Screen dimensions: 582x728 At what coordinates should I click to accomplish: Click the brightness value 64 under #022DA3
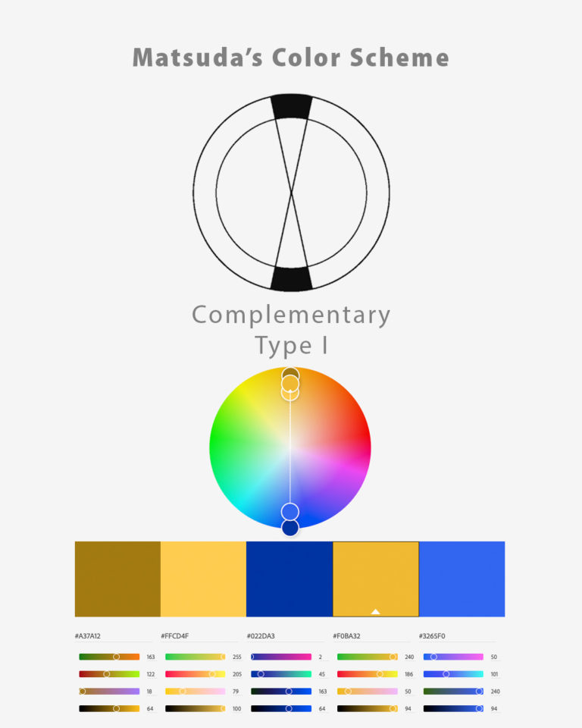[x=322, y=708]
